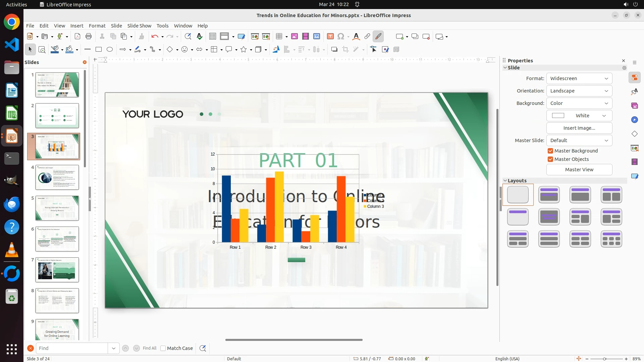644x362 pixels.
Task: Uncheck Master Background checkbox
Action: tap(550, 151)
